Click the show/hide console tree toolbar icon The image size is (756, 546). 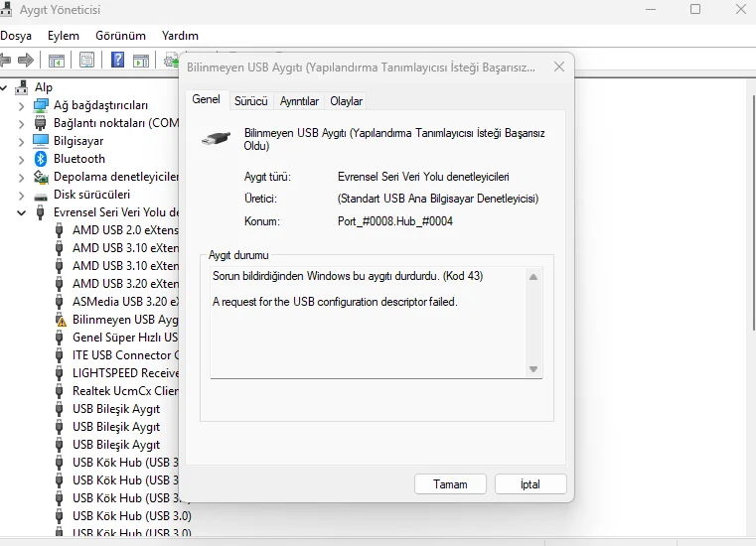[x=57, y=61]
